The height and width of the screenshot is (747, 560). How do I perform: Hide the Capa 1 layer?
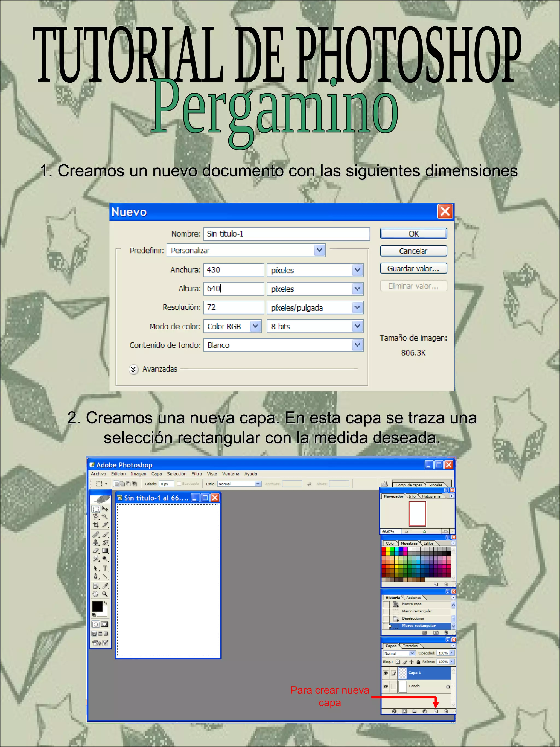point(386,673)
